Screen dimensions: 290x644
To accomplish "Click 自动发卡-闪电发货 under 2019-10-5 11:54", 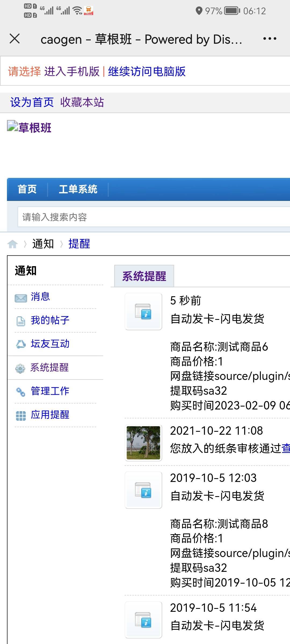I will [x=217, y=626].
